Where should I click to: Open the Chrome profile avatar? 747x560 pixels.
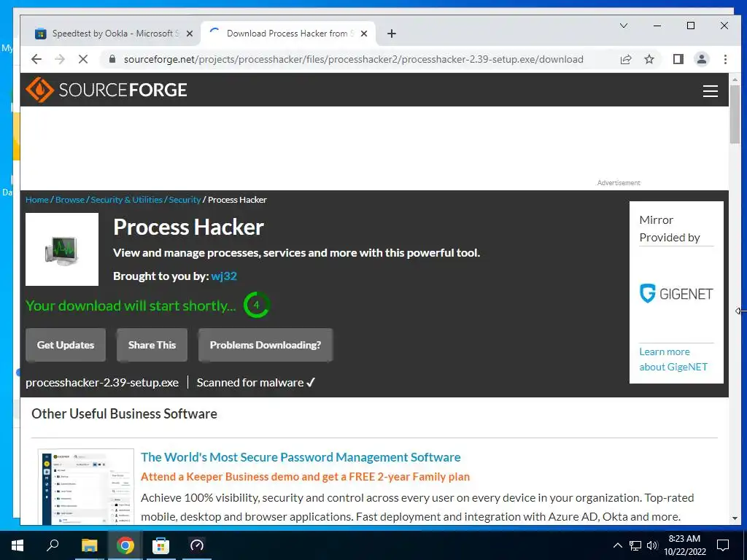[x=701, y=59]
